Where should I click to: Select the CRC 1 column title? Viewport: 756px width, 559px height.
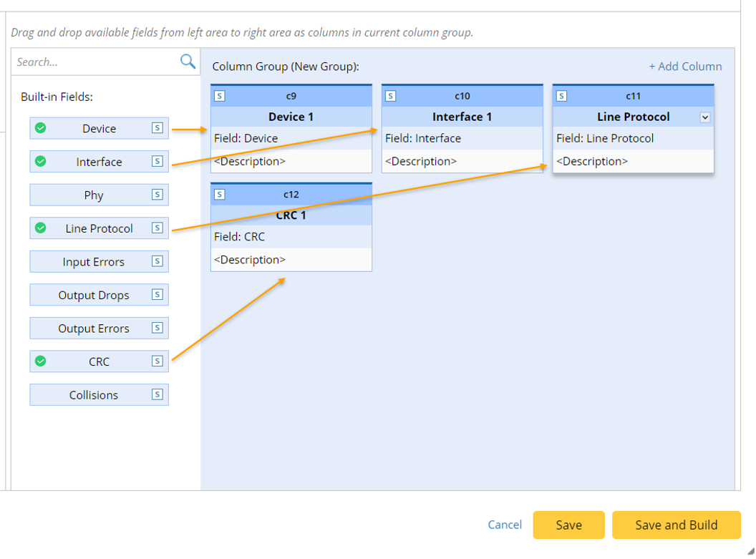(291, 215)
